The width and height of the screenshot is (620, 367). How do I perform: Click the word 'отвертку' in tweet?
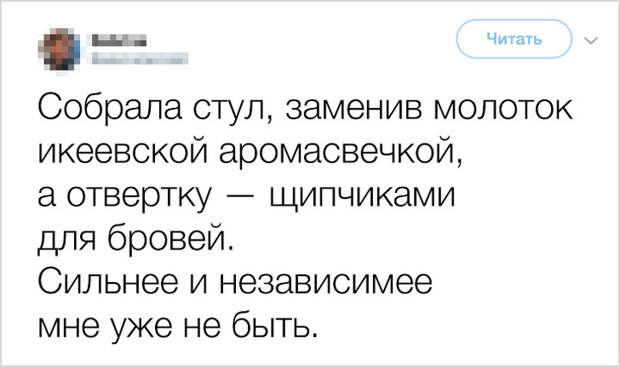coord(136,197)
